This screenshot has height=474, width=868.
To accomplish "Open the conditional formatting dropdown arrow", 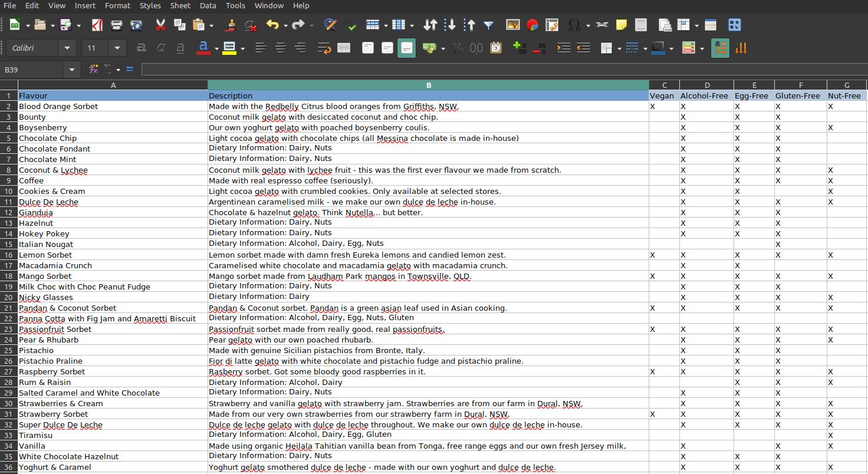I will click(x=702, y=48).
